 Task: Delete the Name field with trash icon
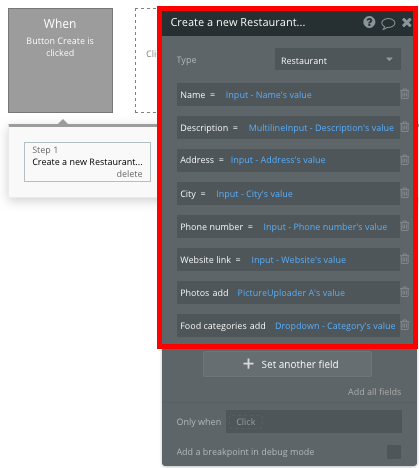(x=405, y=94)
